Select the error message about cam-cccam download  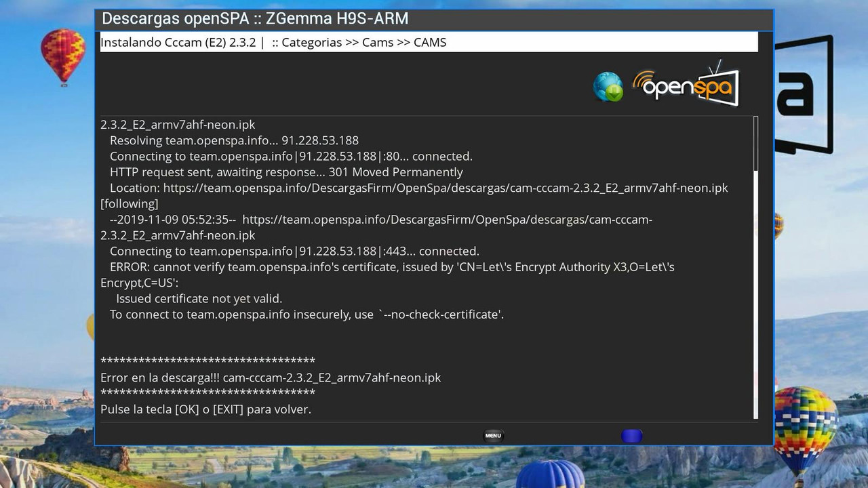point(271,378)
